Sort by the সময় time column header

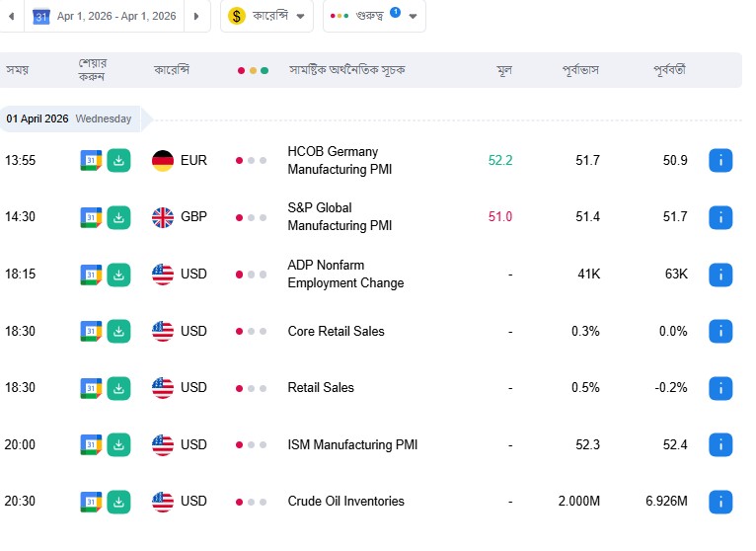coord(18,70)
